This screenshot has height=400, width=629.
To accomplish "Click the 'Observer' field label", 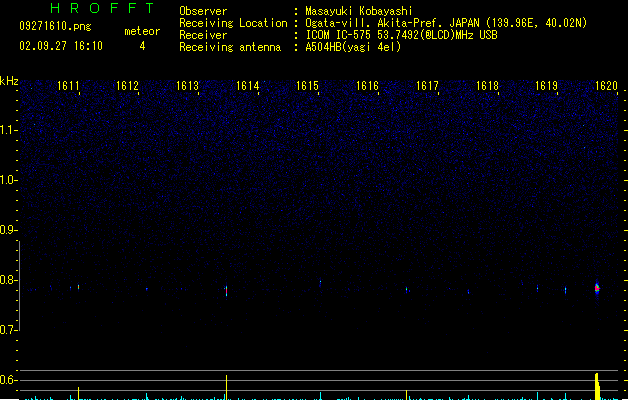I will (x=203, y=11).
